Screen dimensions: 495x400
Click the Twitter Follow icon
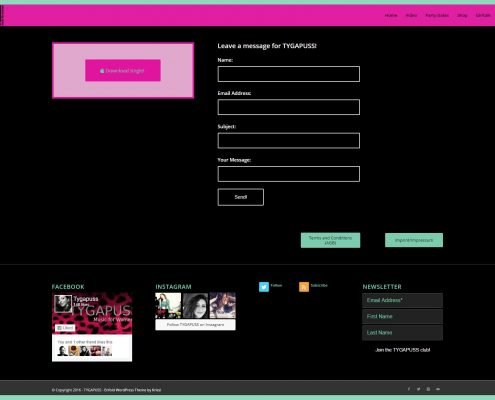tap(264, 287)
